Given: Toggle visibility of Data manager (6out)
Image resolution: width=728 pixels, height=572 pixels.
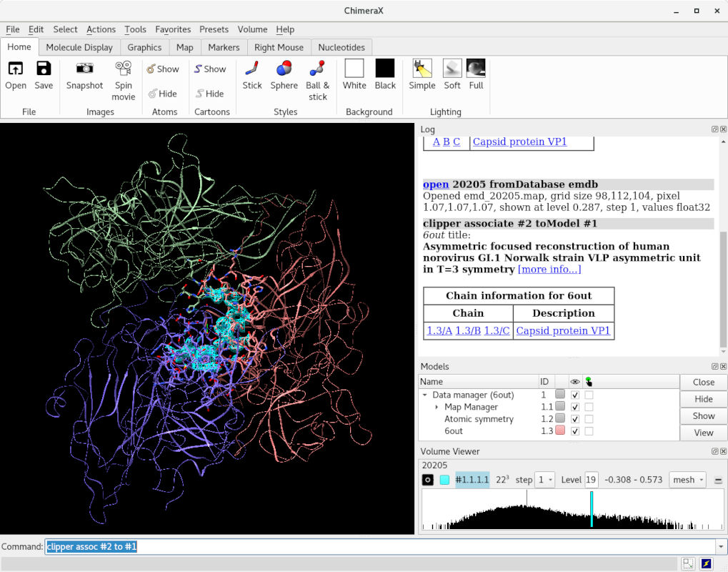Looking at the screenshot, I should click(575, 395).
